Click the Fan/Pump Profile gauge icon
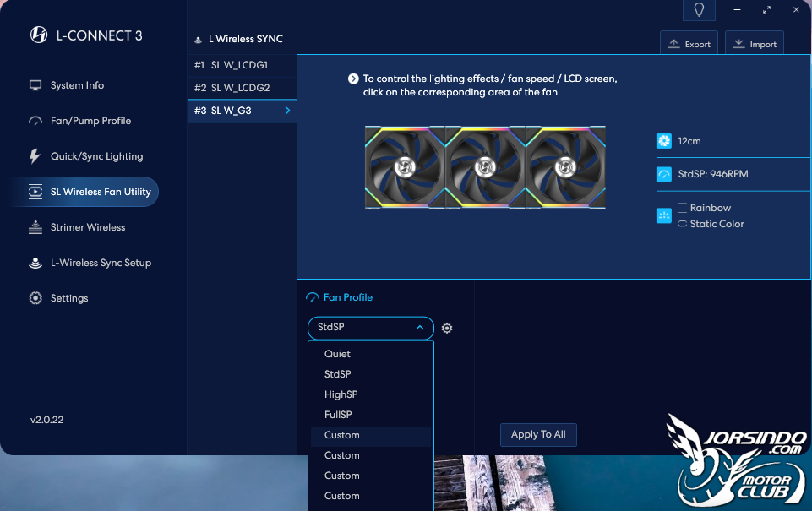This screenshot has width=812, height=511. pyautogui.click(x=35, y=121)
